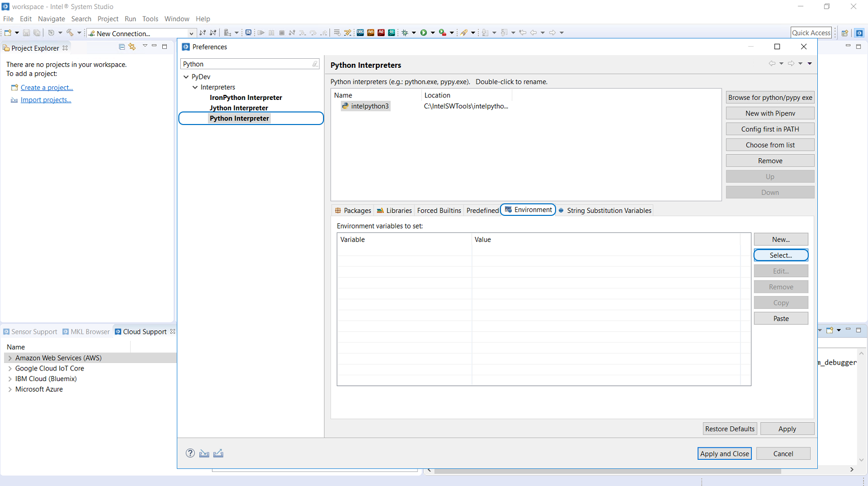Go forward in preferences page history
Viewport: 868px width, 486px height.
coord(791,63)
